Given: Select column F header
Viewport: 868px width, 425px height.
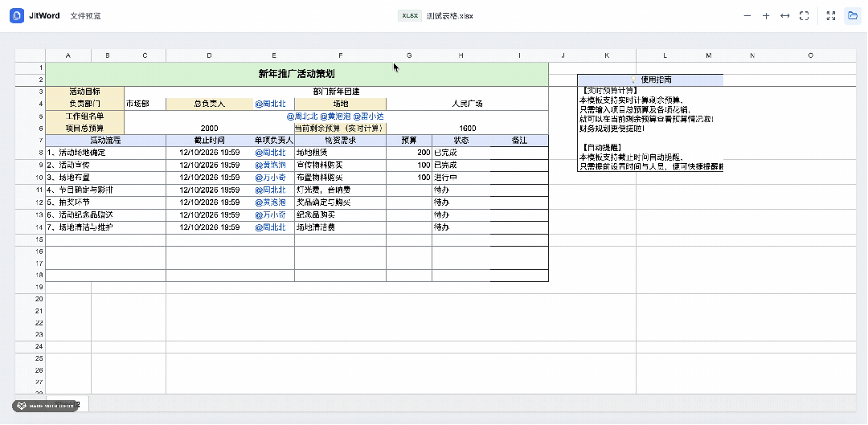Looking at the screenshot, I should pos(341,55).
